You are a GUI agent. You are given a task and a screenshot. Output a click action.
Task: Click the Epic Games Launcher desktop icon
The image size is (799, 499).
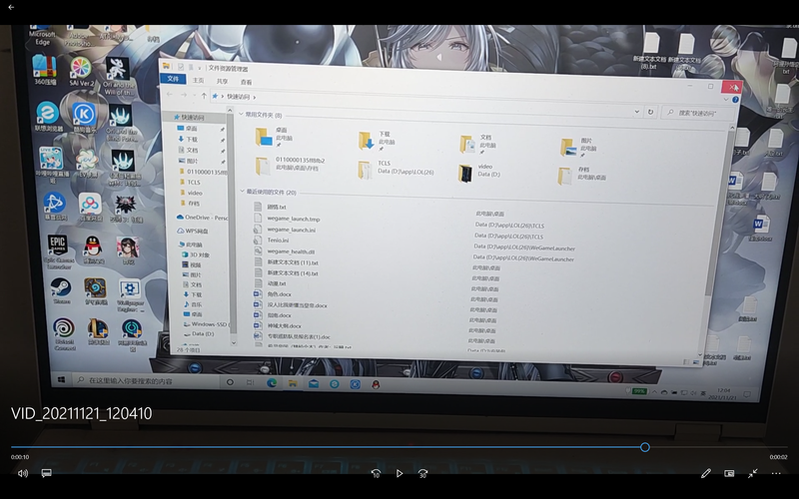pyautogui.click(x=59, y=247)
